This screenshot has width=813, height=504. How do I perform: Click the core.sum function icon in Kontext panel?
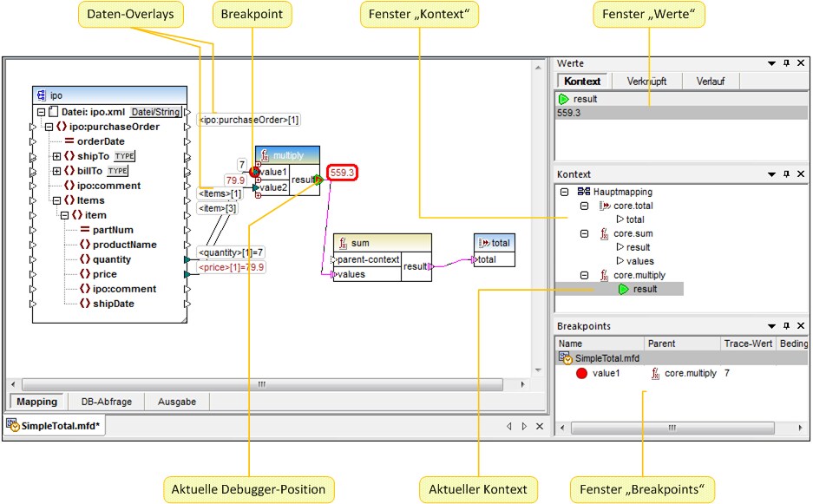coord(604,233)
